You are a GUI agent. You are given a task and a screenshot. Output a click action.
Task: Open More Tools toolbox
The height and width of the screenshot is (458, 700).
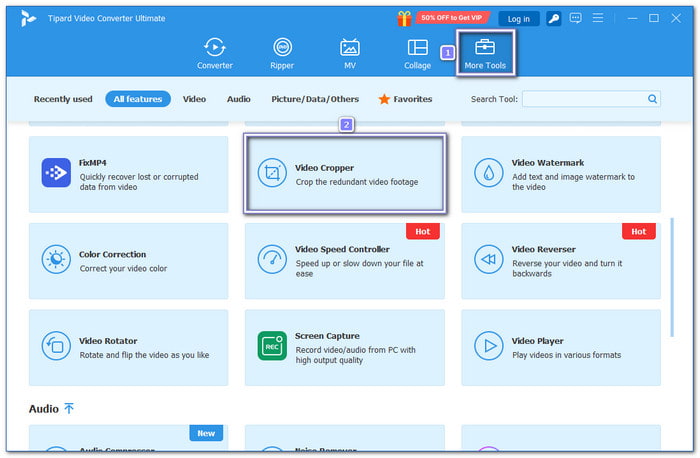click(485, 53)
